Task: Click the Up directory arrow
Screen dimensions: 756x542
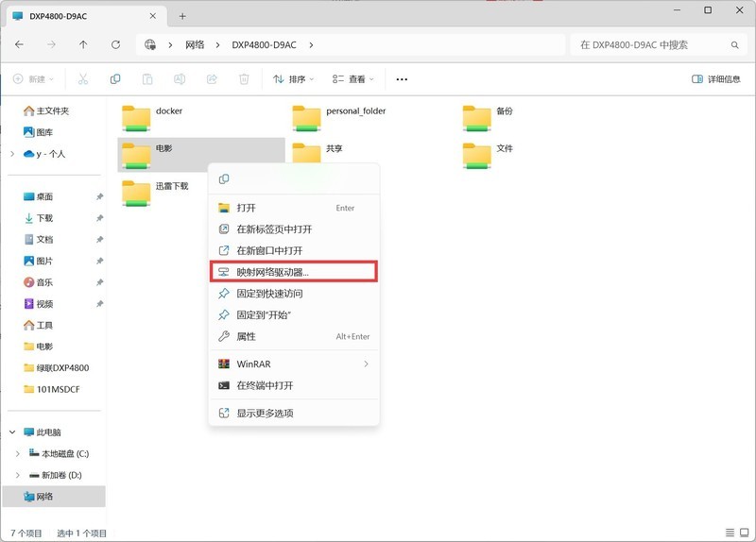Action: pyautogui.click(x=83, y=44)
